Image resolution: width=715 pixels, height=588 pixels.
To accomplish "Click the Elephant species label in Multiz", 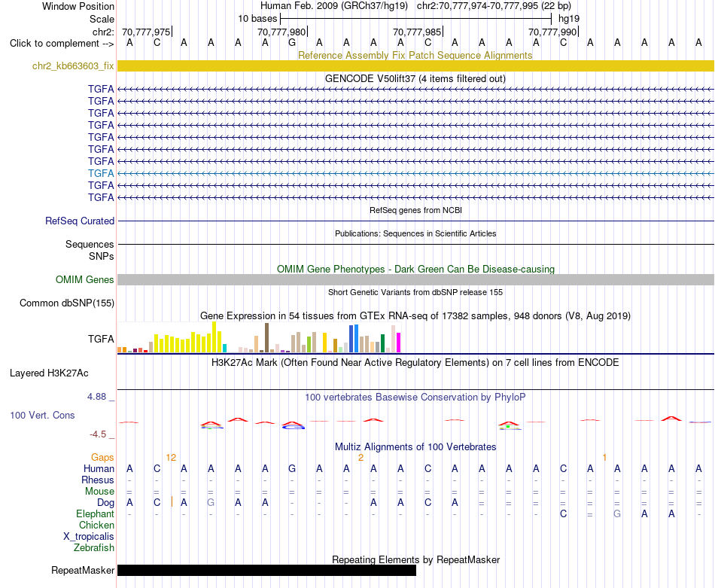I will 95,514.
